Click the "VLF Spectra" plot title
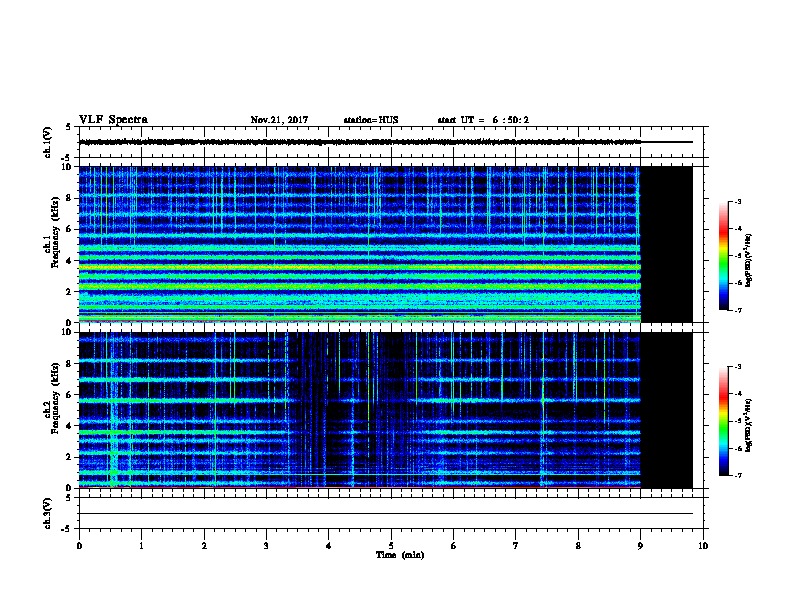 (x=113, y=120)
